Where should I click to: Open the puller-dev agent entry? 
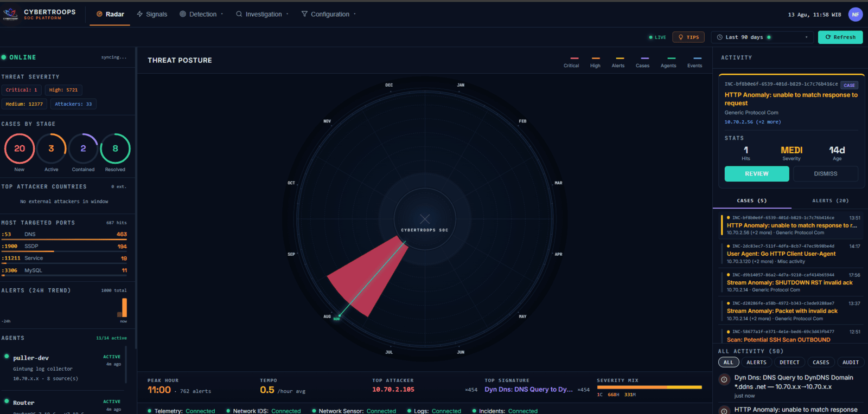point(64,368)
